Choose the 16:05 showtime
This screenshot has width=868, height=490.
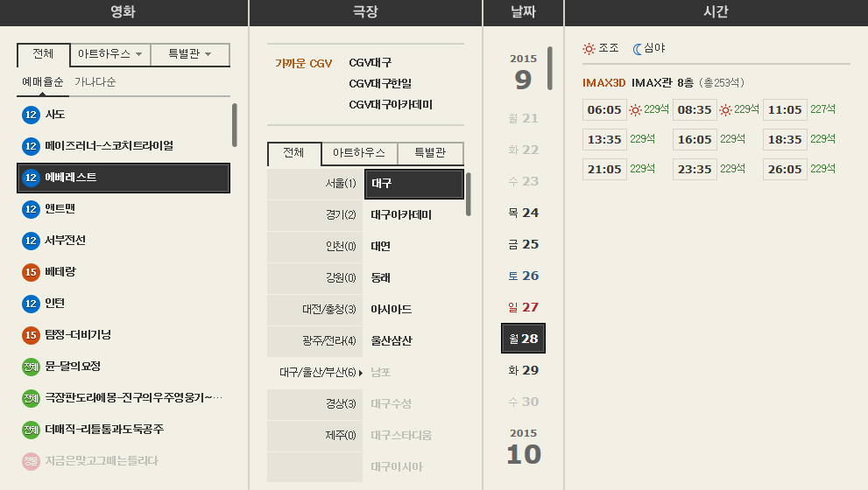(695, 139)
